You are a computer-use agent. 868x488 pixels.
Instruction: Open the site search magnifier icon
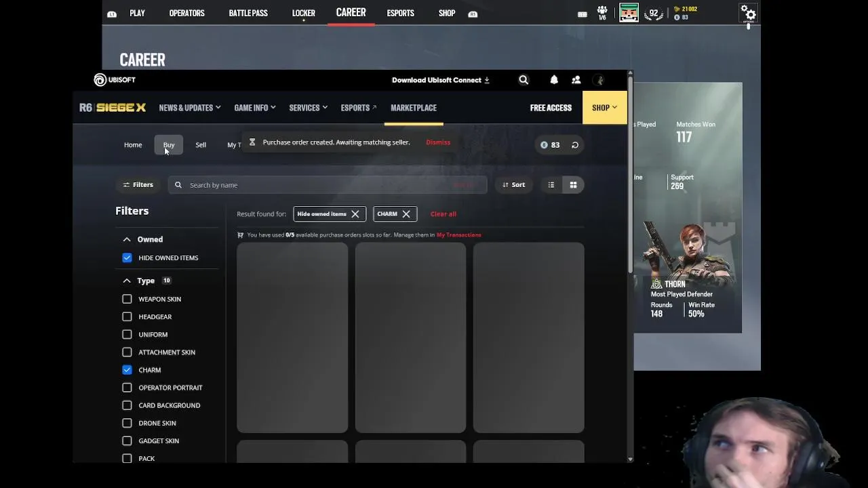[x=524, y=80]
